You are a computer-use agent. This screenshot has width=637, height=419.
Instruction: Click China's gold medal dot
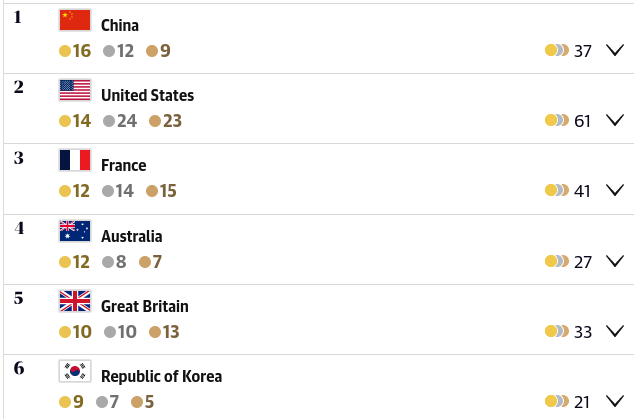pos(65,51)
